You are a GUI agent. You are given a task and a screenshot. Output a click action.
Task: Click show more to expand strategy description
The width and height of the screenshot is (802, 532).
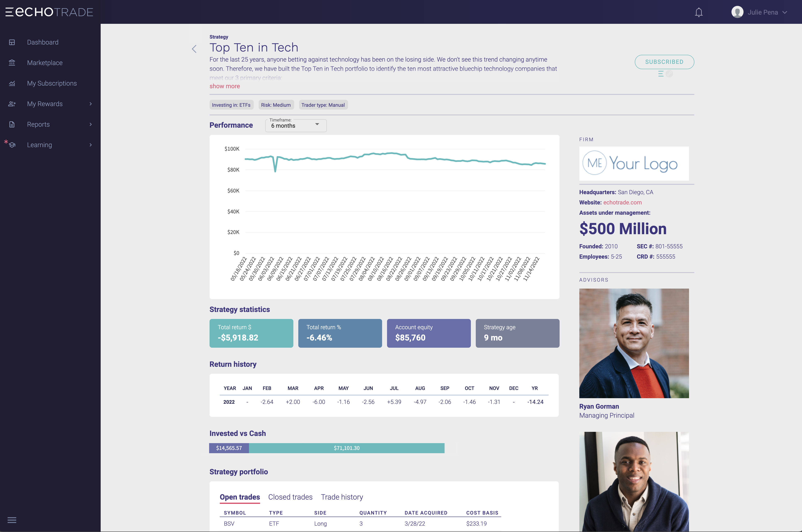tap(225, 86)
